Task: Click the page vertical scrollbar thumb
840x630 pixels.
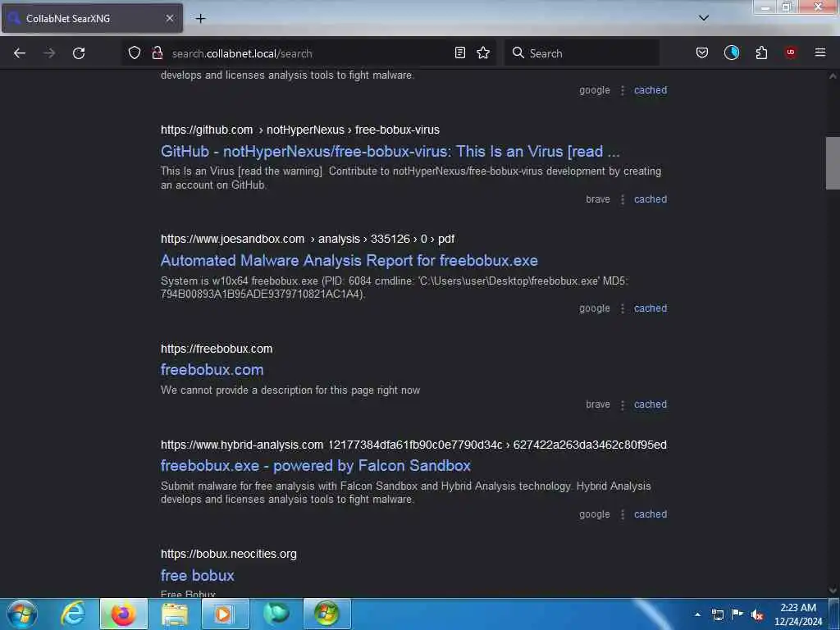Action: point(833,163)
